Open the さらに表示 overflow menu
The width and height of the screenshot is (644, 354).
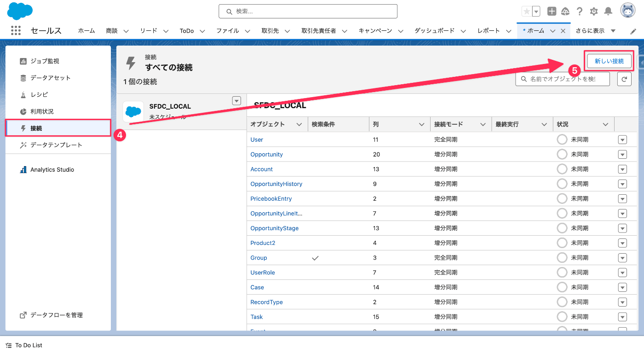(x=595, y=31)
